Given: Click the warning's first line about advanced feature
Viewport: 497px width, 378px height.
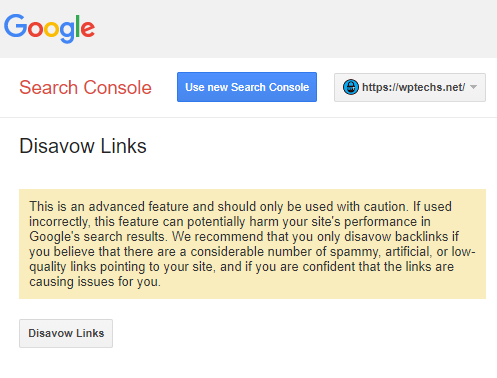Looking at the screenshot, I should coord(240,207).
